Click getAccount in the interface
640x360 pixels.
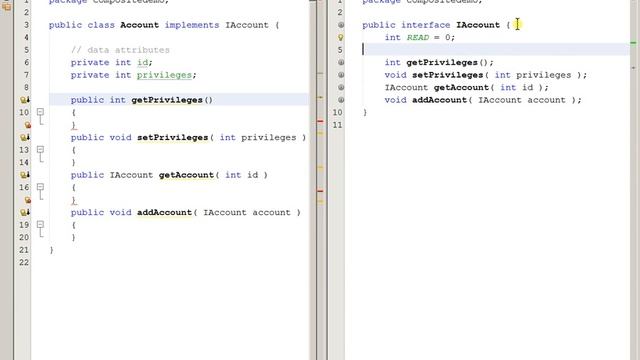(461, 87)
